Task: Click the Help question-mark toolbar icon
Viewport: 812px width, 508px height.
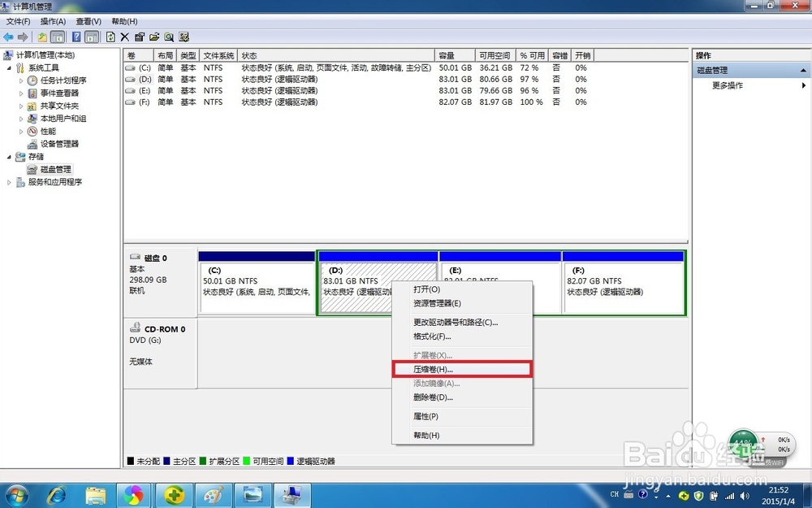Action: point(76,37)
